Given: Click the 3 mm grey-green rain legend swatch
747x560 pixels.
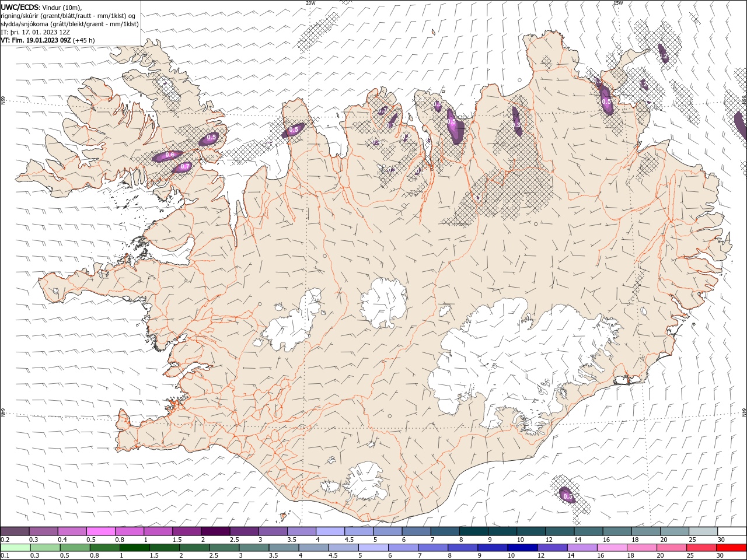Looking at the screenshot, I should click(254, 548).
